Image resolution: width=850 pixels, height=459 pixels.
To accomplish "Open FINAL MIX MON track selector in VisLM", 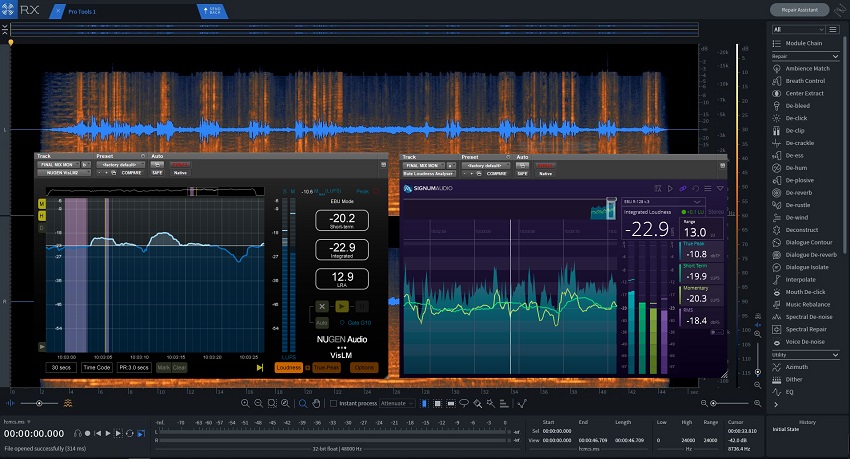I will (58, 165).
